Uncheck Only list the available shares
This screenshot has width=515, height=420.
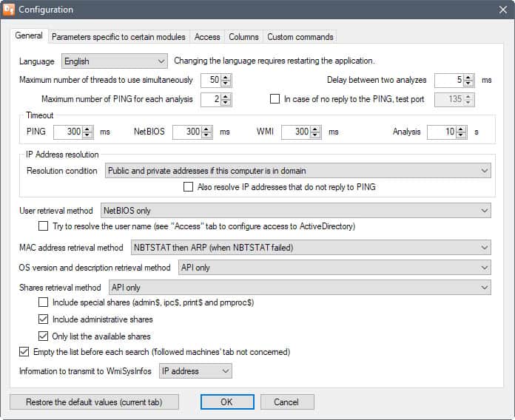(x=44, y=336)
